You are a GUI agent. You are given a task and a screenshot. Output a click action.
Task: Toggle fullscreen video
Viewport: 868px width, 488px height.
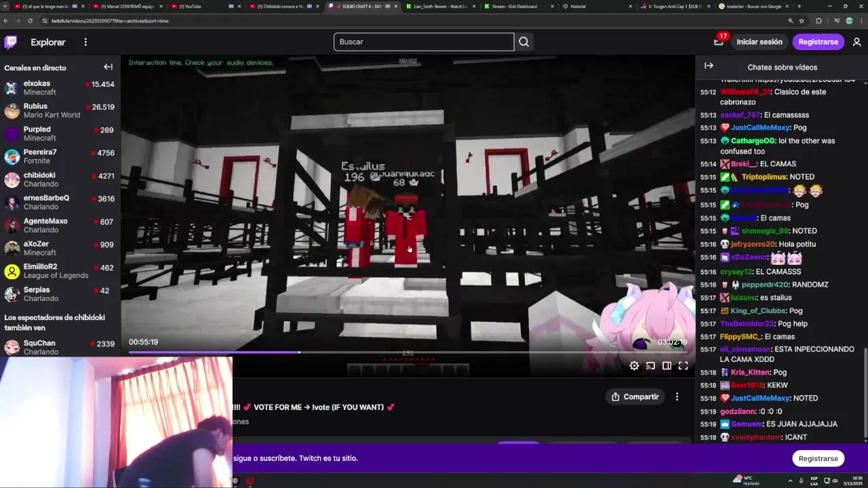pyautogui.click(x=683, y=366)
